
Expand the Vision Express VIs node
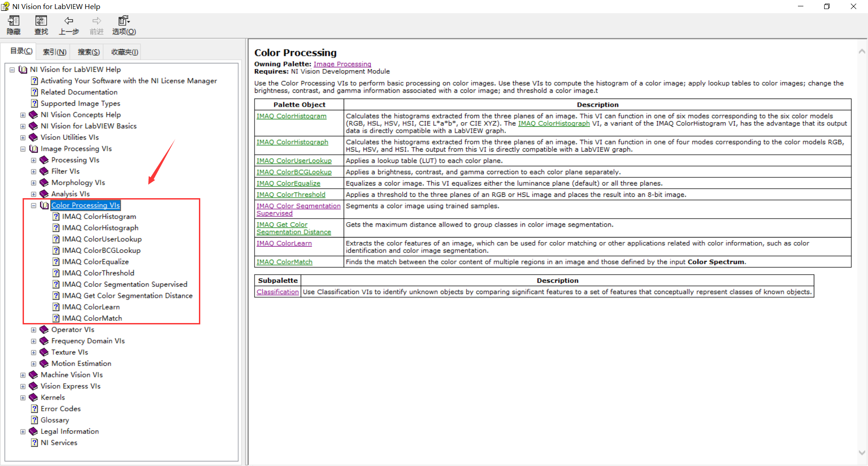(23, 386)
